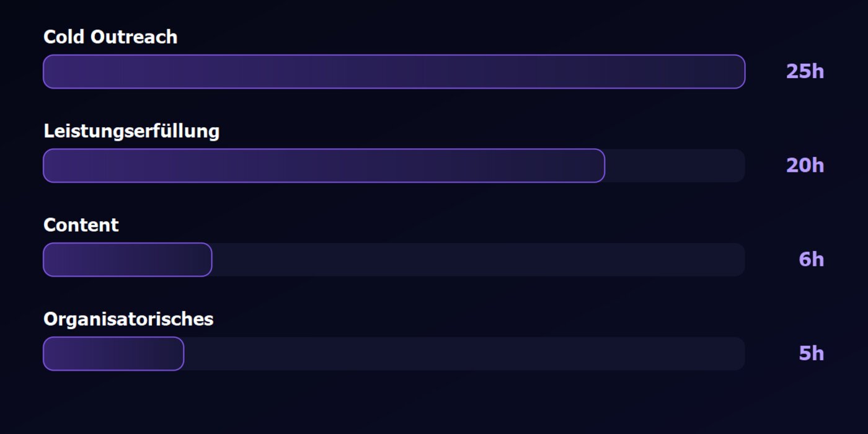Click right edge of Organisatorisches filled portion
The height and width of the screenshot is (434, 868).
point(180,353)
